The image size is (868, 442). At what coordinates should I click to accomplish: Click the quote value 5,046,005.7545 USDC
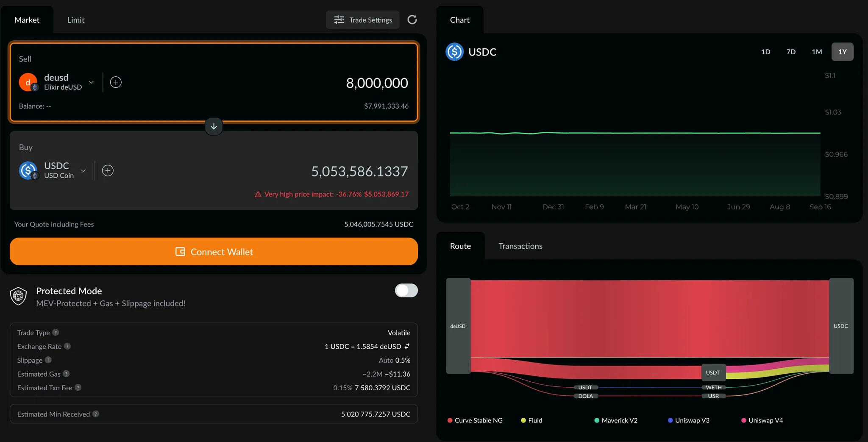[378, 224]
